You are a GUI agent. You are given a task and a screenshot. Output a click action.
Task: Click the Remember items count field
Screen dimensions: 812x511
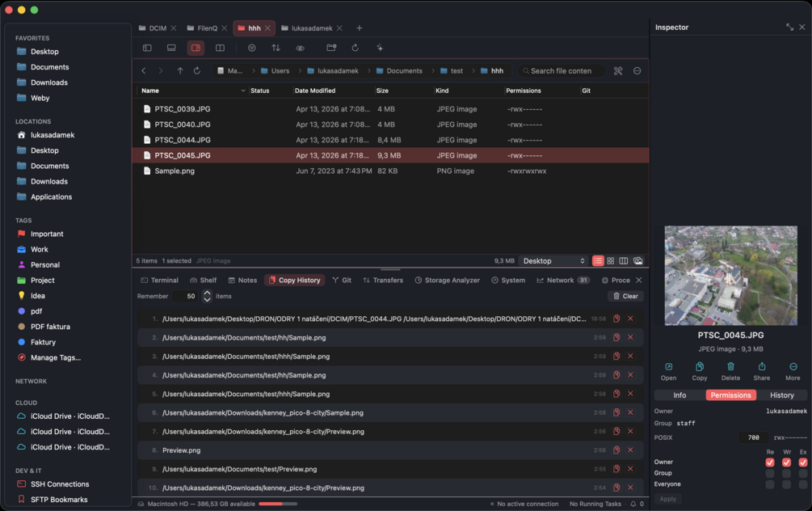pos(187,297)
